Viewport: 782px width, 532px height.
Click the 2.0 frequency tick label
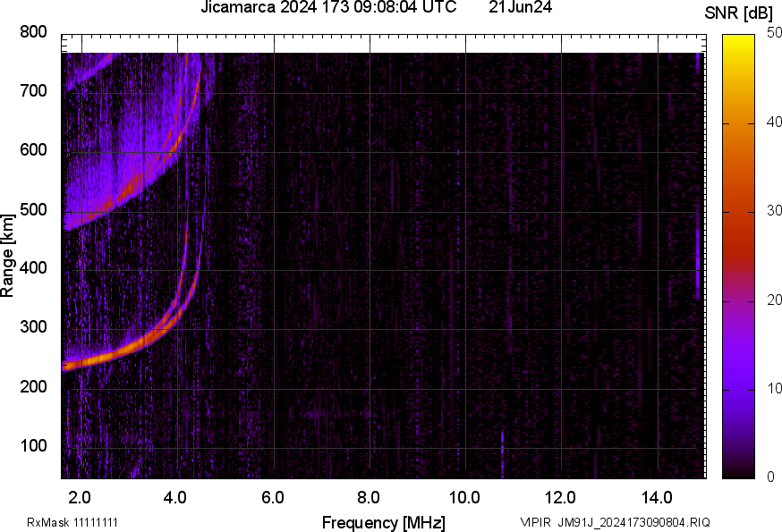click(81, 496)
